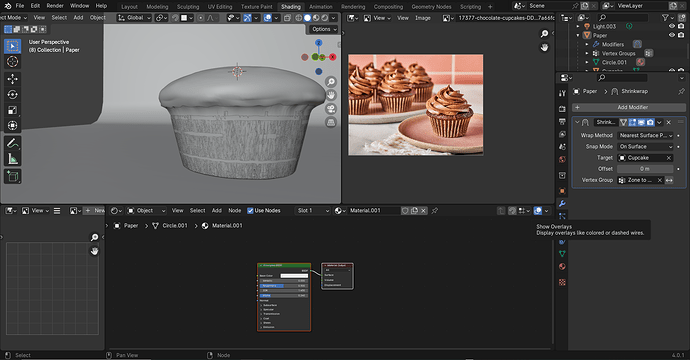The image size is (690, 360).
Task: Click the viewport pan hand icon
Action: pyautogui.click(x=331, y=95)
